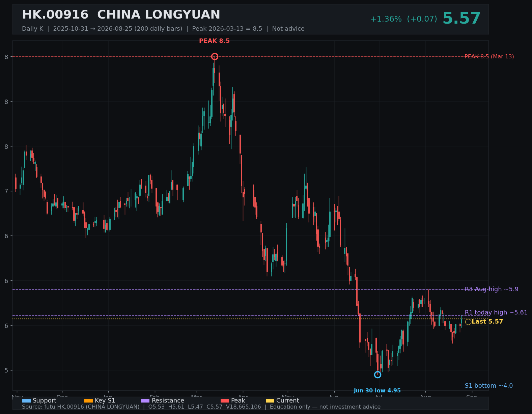Click the 'L5.47' low value in footer

[x=195, y=407]
